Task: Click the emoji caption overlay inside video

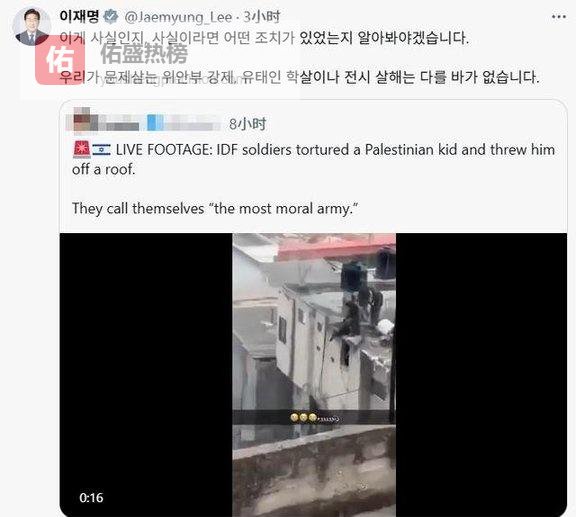Action: pyautogui.click(x=314, y=418)
